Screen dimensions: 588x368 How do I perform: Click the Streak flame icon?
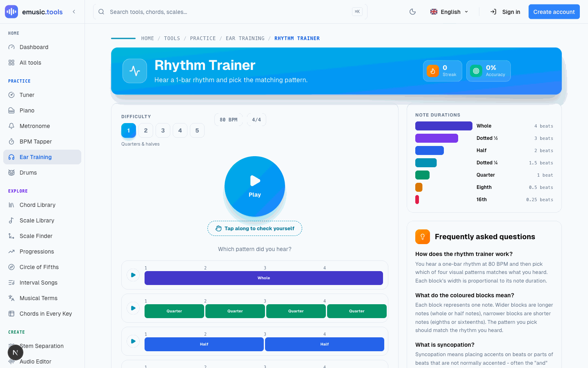click(433, 71)
